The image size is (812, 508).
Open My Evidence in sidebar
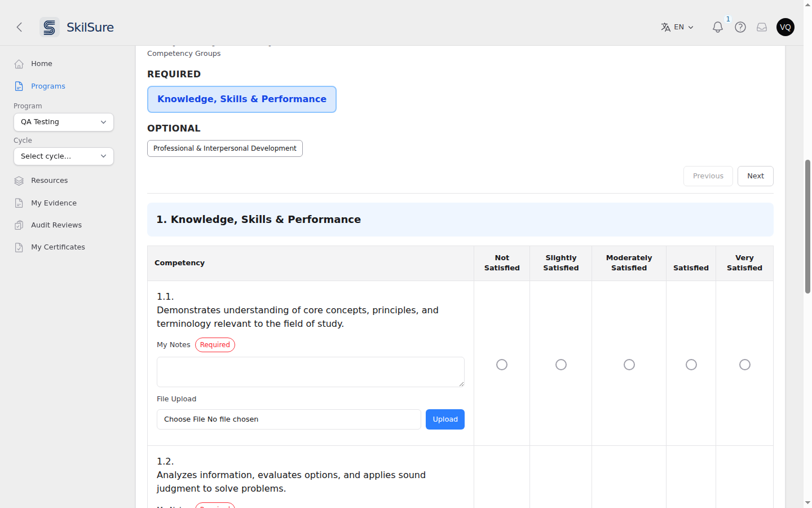click(x=54, y=203)
